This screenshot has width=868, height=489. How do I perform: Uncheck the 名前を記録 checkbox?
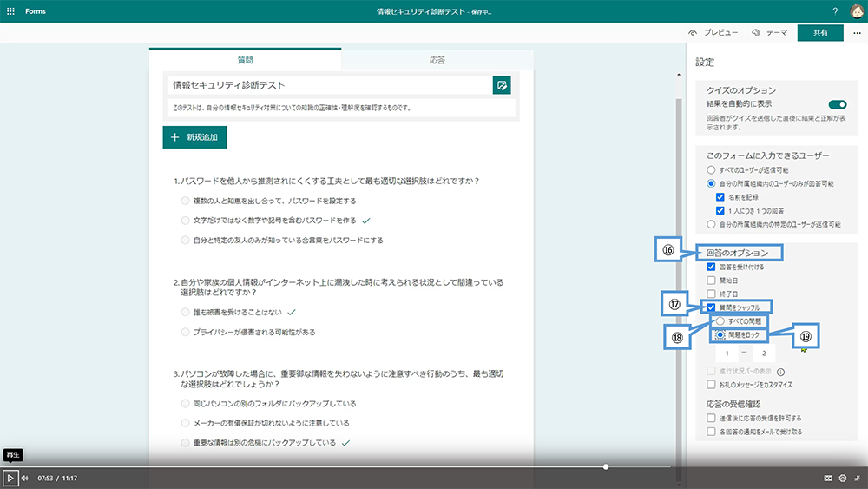[x=720, y=197]
